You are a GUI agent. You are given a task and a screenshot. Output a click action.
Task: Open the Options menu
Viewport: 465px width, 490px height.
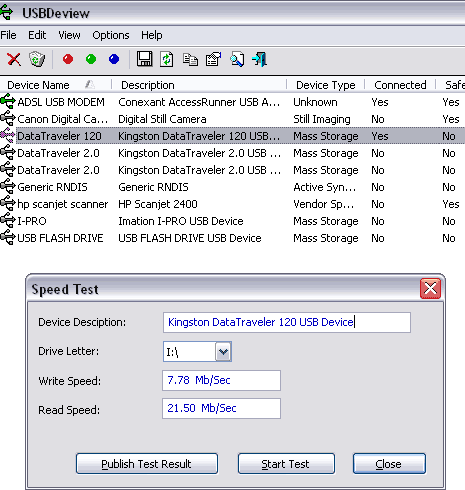(111, 35)
